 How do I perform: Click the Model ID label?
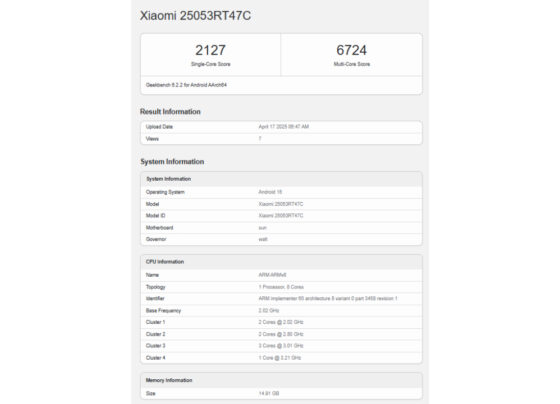coord(155,216)
